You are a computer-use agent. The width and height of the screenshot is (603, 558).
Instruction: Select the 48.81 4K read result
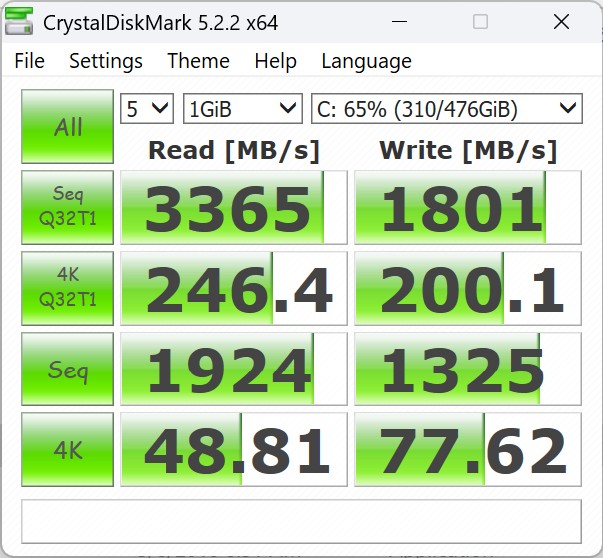[234, 450]
